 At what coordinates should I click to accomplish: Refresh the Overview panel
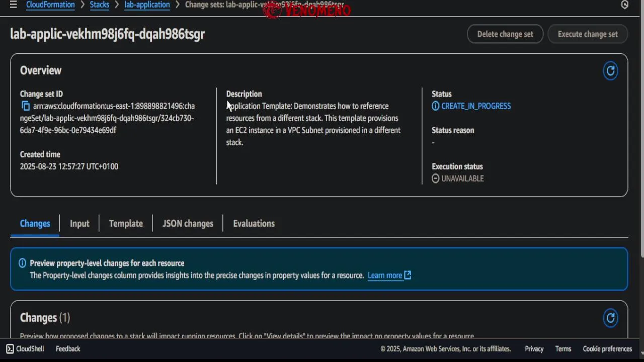click(610, 71)
